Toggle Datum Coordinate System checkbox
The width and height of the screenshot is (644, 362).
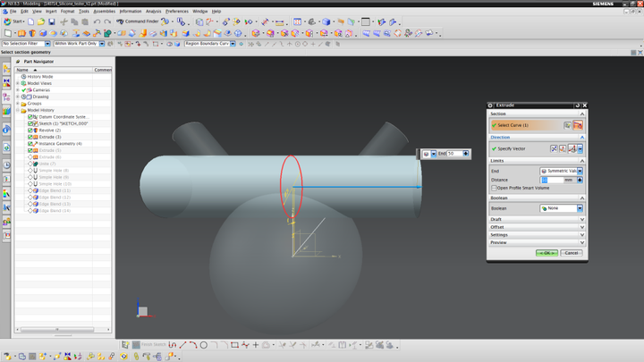pos(30,117)
